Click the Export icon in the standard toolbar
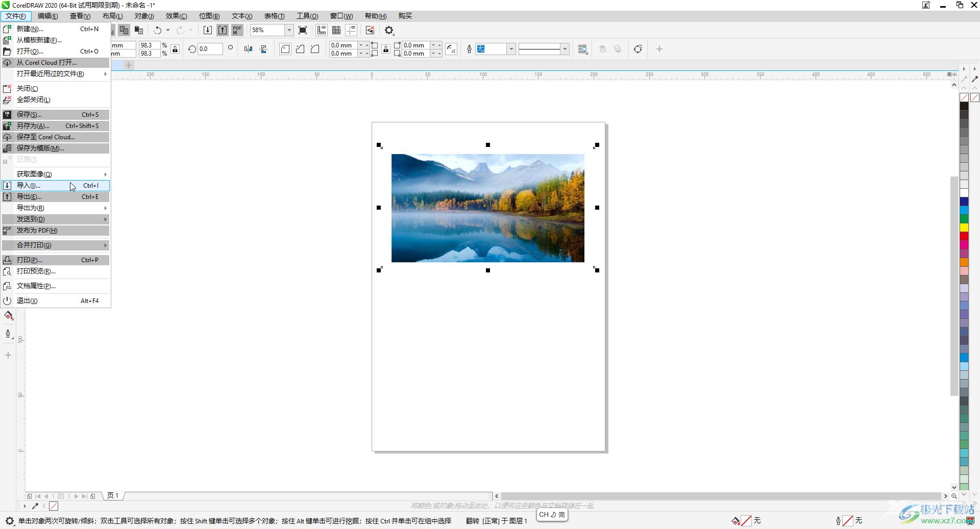Image resolution: width=980 pixels, height=529 pixels. (x=223, y=30)
